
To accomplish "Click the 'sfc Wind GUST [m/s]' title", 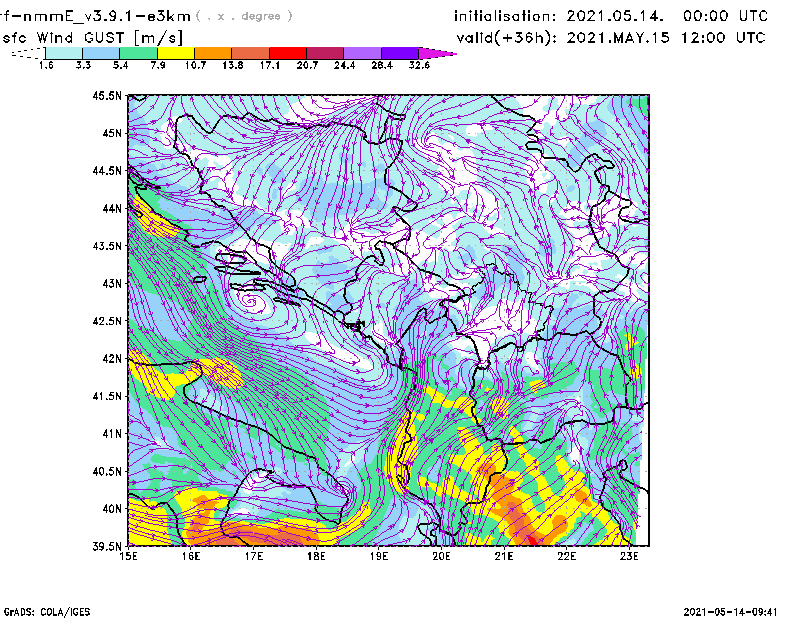I will (93, 38).
